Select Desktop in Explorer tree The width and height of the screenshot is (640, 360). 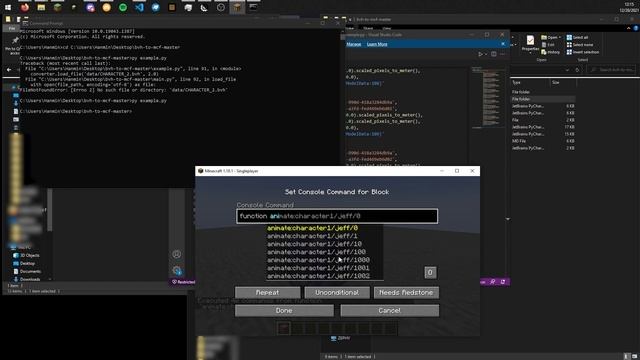point(24,264)
